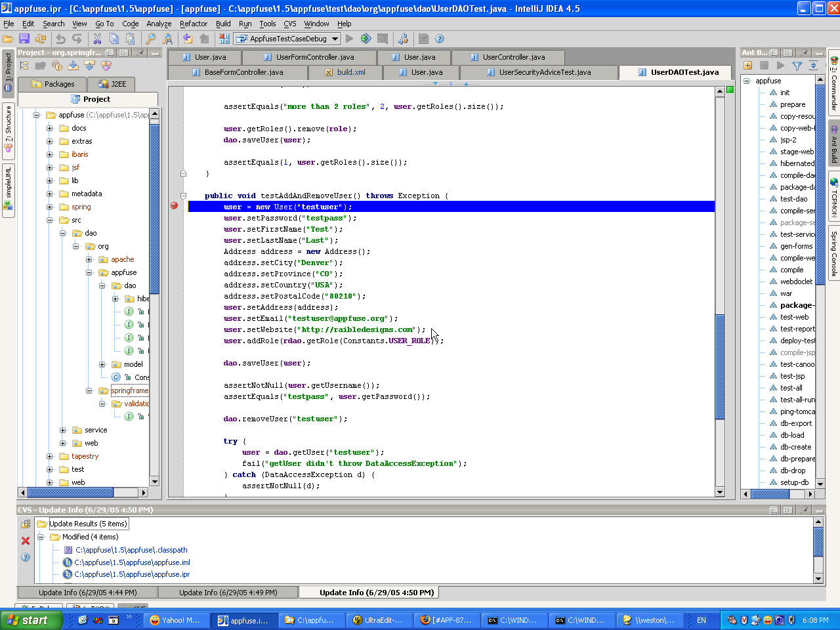Image resolution: width=840 pixels, height=630 pixels.
Task: Select the test-dao Ant target
Action: click(793, 199)
